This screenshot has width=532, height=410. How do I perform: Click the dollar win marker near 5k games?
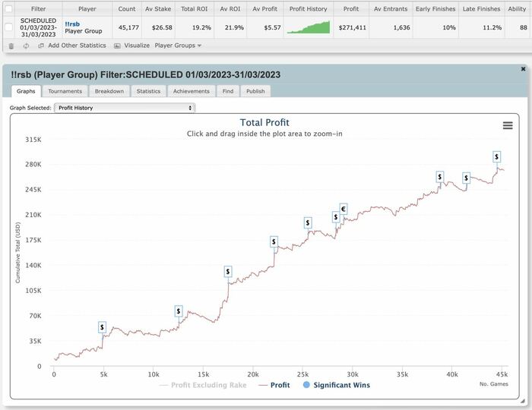(102, 327)
